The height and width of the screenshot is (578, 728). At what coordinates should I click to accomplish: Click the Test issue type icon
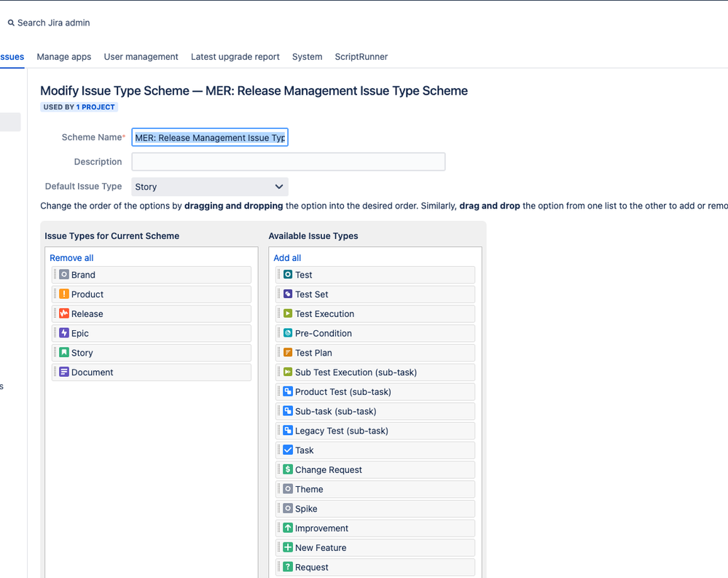pos(288,274)
